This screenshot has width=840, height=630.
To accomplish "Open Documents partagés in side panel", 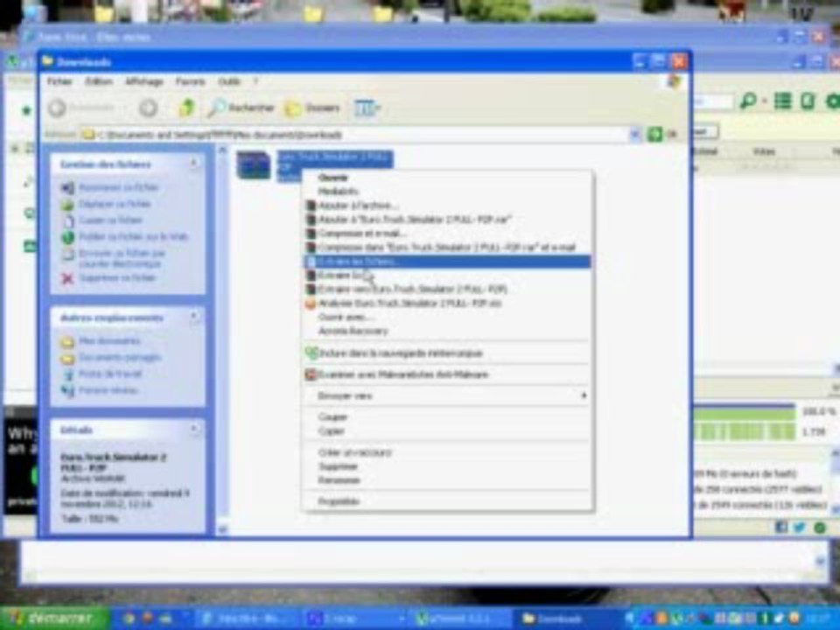I will tap(120, 357).
